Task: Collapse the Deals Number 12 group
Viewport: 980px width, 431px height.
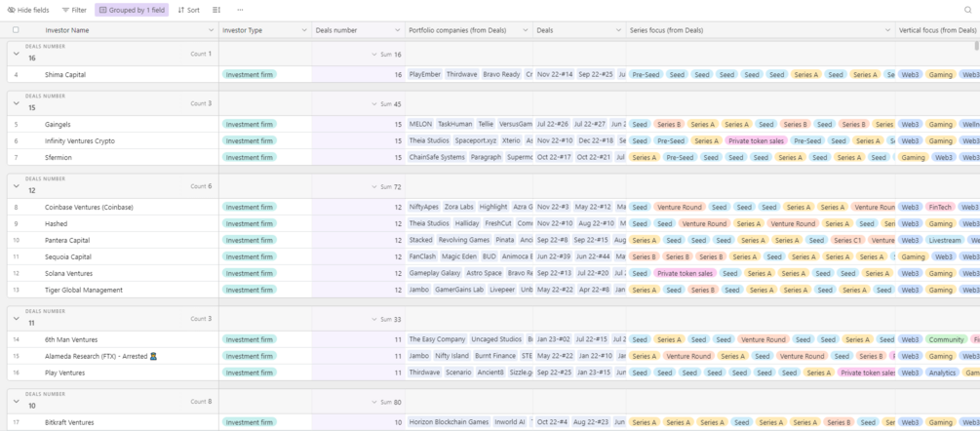Action: 17,186
